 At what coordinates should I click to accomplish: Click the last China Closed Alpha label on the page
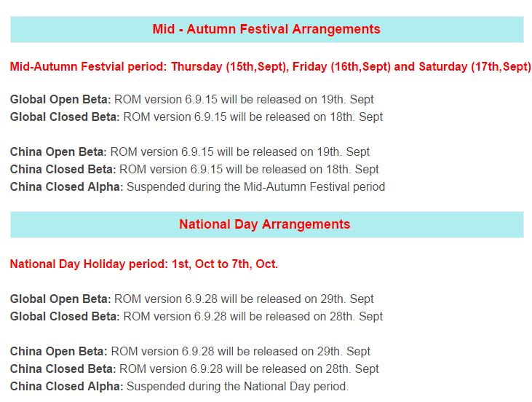click(x=66, y=387)
